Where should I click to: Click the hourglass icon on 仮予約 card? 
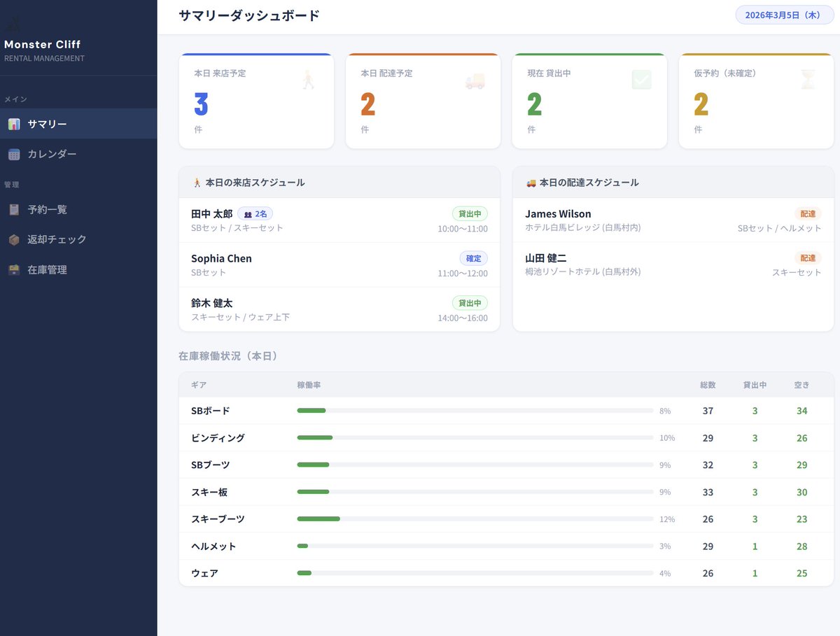pos(808,80)
